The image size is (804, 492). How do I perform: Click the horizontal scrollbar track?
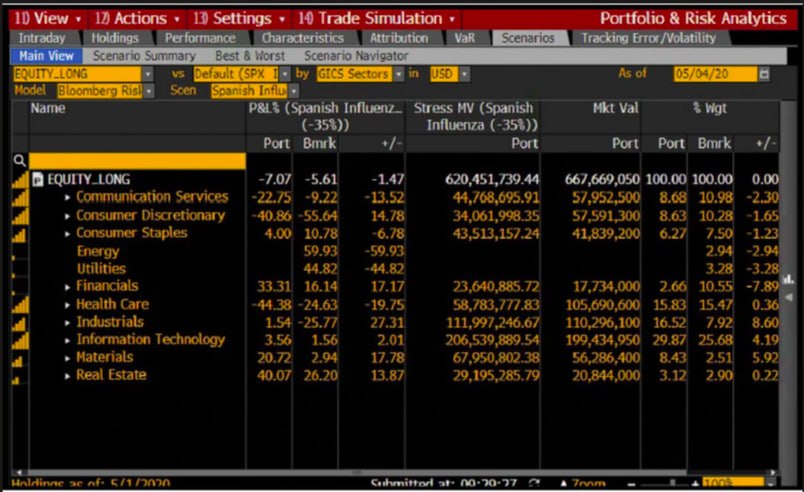pos(356,472)
